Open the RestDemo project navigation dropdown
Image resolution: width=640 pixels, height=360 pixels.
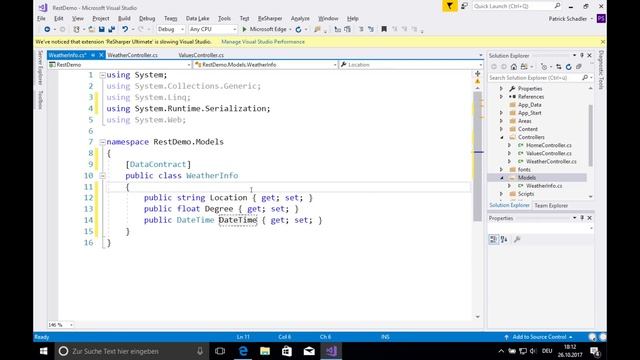(x=120, y=65)
